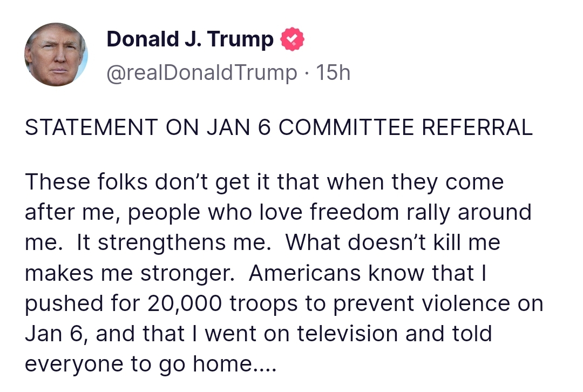Click the words 'These folks' starting the post

tap(86, 182)
